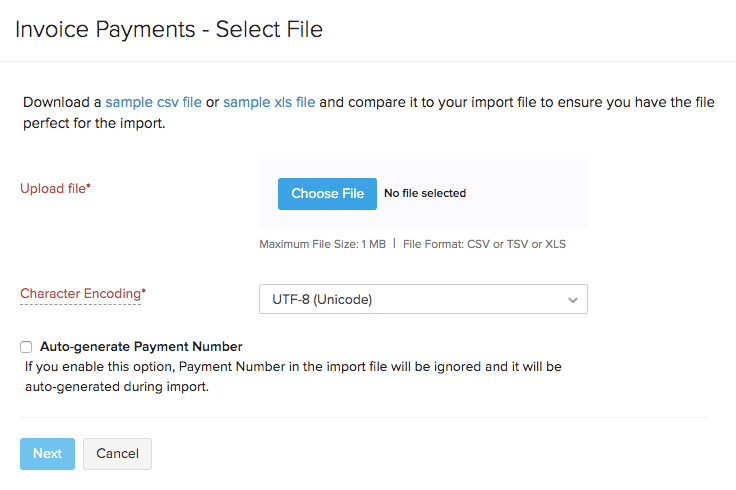Cancel the invoice payments import
This screenshot has height=490, width=736.
[117, 454]
